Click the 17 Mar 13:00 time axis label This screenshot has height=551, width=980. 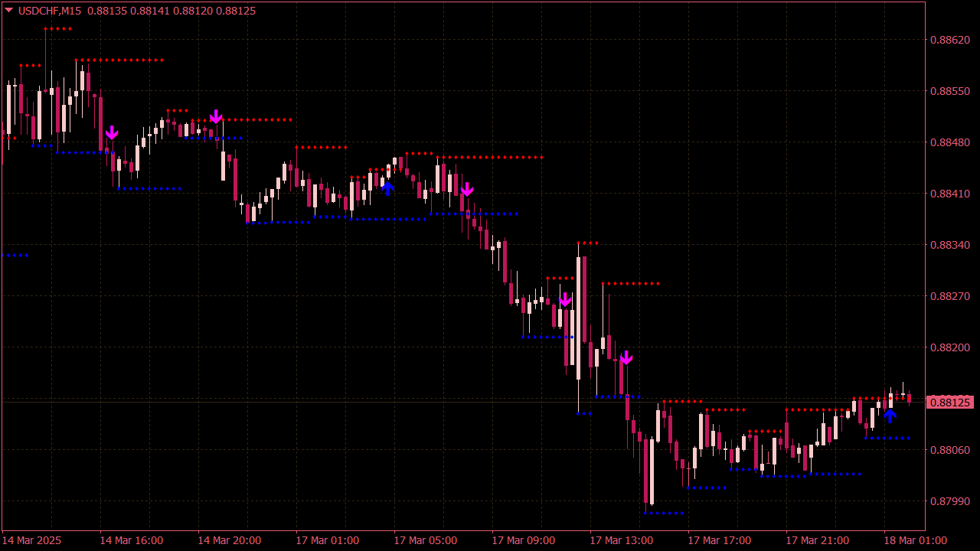621,540
